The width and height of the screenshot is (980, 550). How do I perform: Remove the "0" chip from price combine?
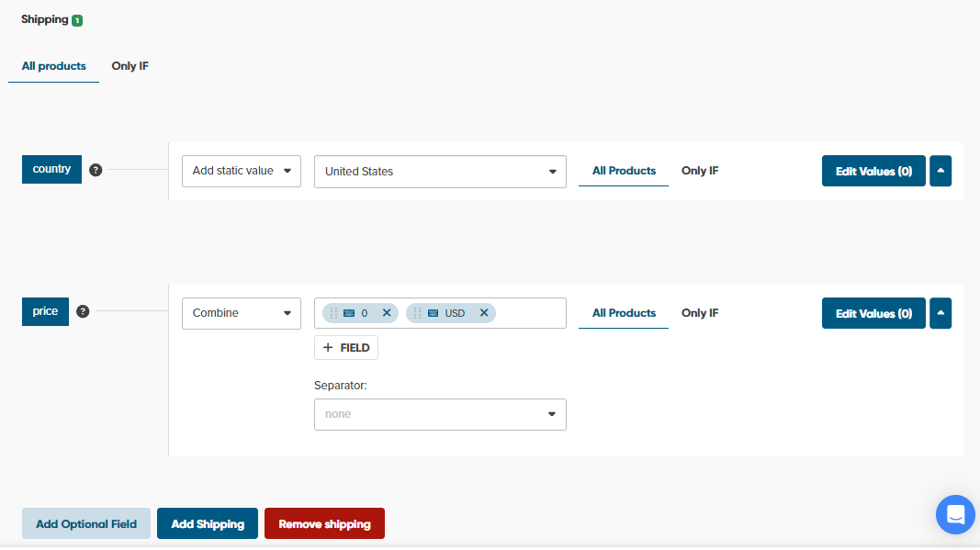coord(387,313)
